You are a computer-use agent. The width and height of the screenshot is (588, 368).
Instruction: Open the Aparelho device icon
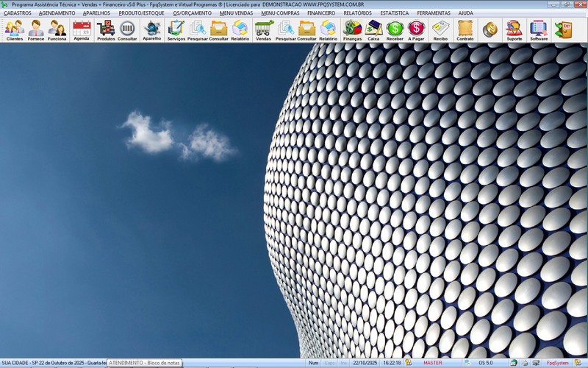[152, 29]
